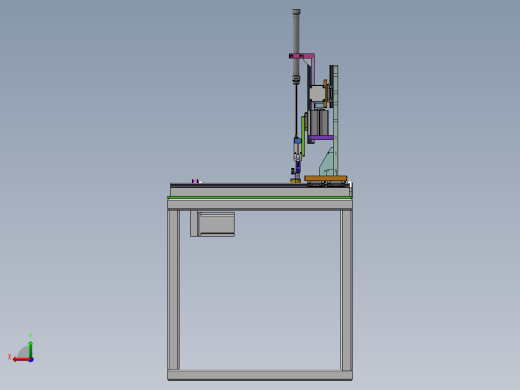520x390 pixels.
Task: Click the blue Z origin dot of the triad
Action: [x=31, y=360]
